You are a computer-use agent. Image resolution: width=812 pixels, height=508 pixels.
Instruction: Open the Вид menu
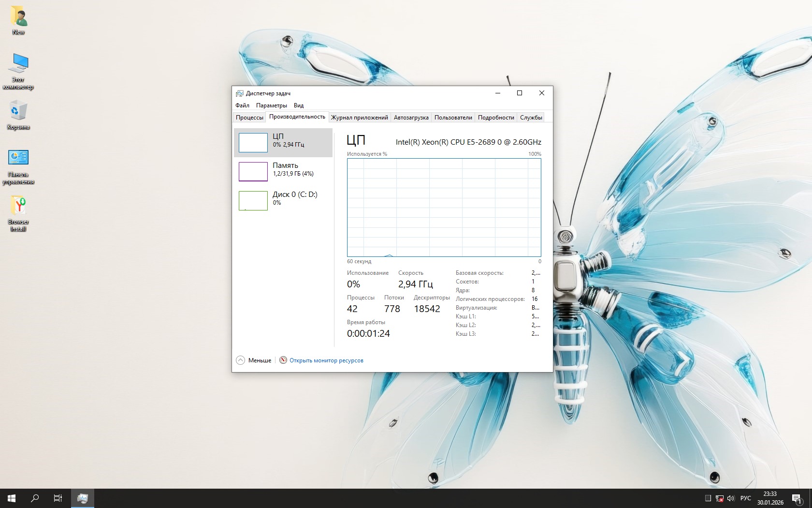(x=299, y=105)
